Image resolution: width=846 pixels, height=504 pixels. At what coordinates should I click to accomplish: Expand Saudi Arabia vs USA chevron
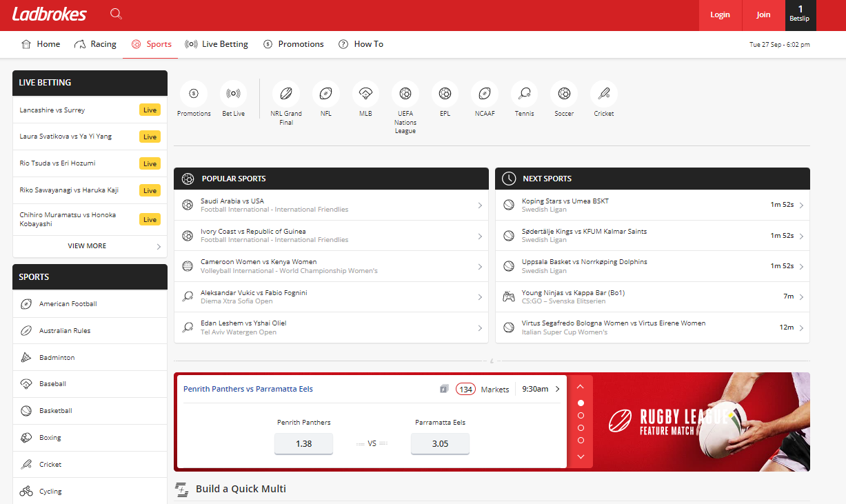tap(480, 205)
